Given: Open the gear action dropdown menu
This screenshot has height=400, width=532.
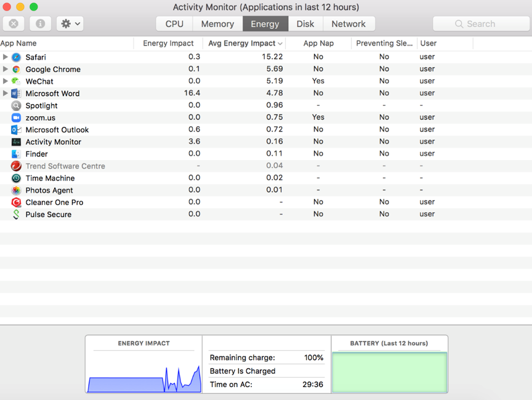Looking at the screenshot, I should pos(70,24).
